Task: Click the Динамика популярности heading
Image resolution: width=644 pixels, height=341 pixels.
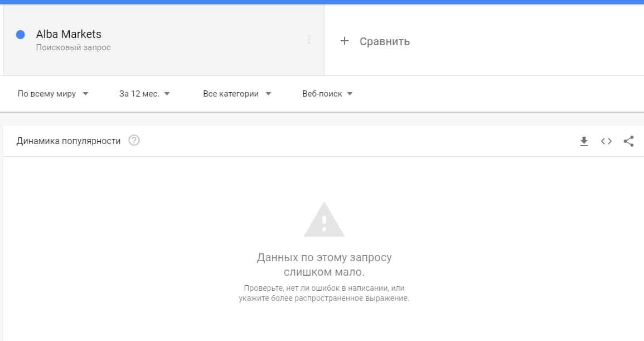Action: coord(68,141)
